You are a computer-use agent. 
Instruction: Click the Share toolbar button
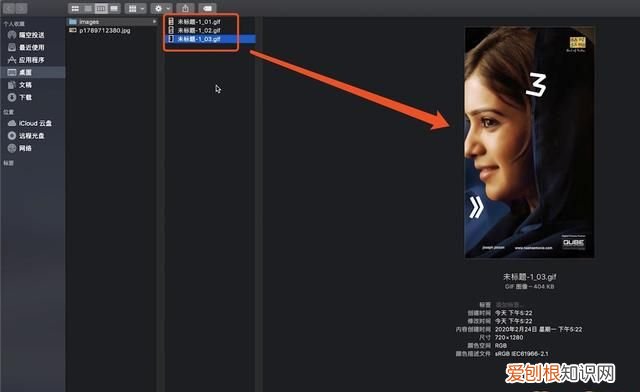click(x=185, y=8)
